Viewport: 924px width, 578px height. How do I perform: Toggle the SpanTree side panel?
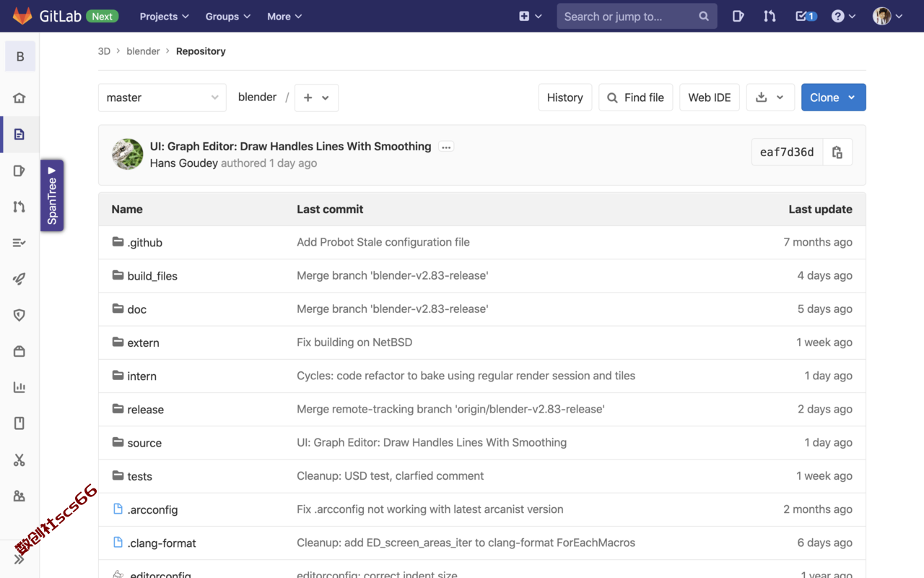52,195
